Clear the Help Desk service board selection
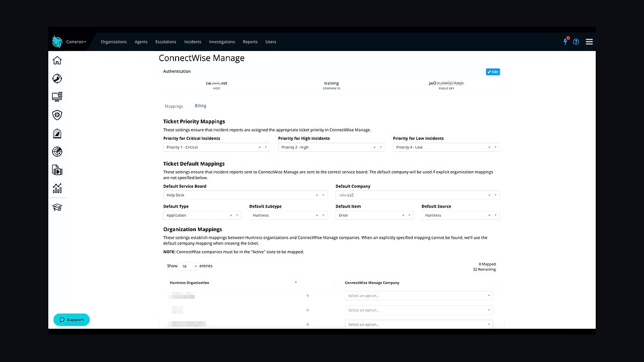 [x=317, y=195]
